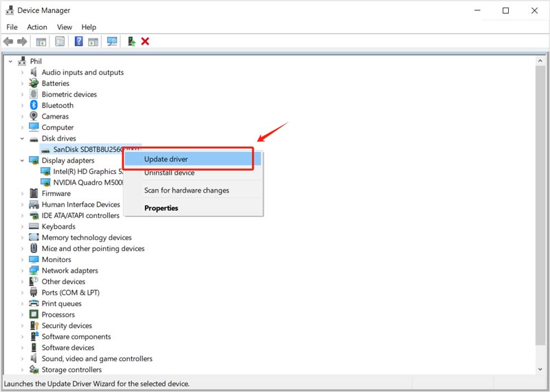Select Properties in the context menu
Viewport: 550px width, 392px height.
[161, 208]
